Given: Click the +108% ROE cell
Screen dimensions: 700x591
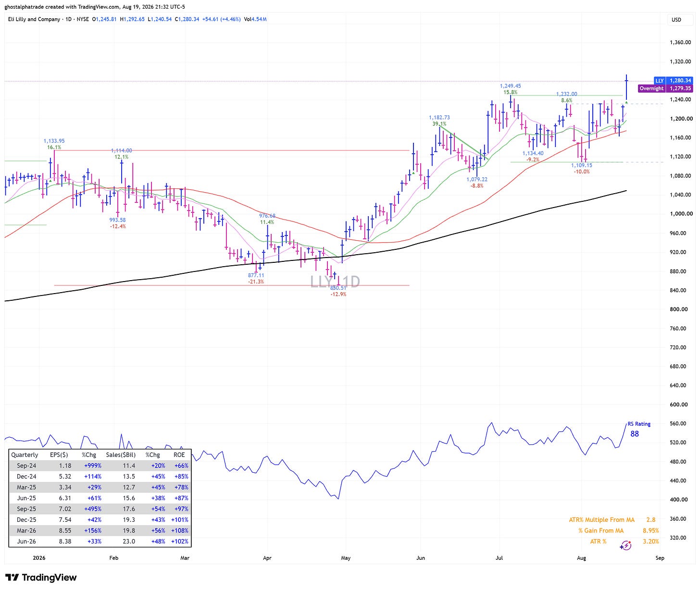Looking at the screenshot, I should point(180,530).
